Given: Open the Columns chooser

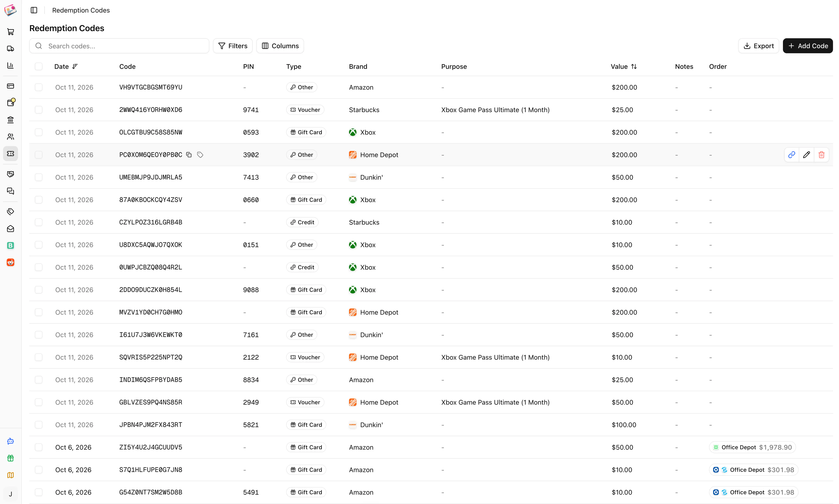Looking at the screenshot, I should click(280, 46).
